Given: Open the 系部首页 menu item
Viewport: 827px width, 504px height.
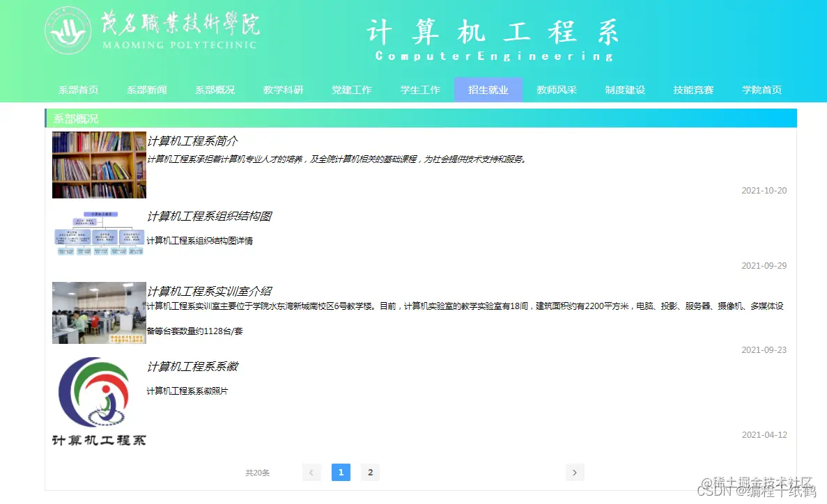Looking at the screenshot, I should (x=78, y=90).
